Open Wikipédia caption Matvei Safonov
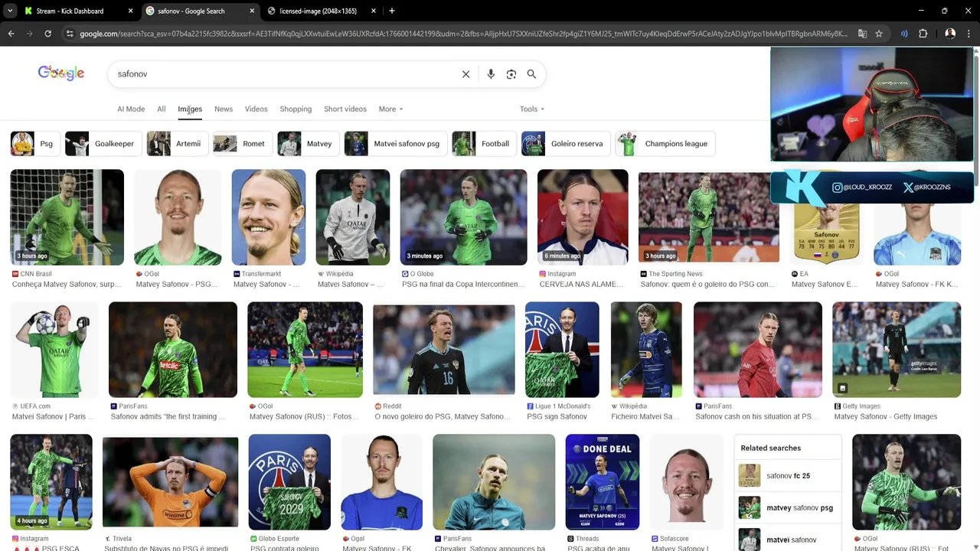The image size is (980, 551). [351, 284]
